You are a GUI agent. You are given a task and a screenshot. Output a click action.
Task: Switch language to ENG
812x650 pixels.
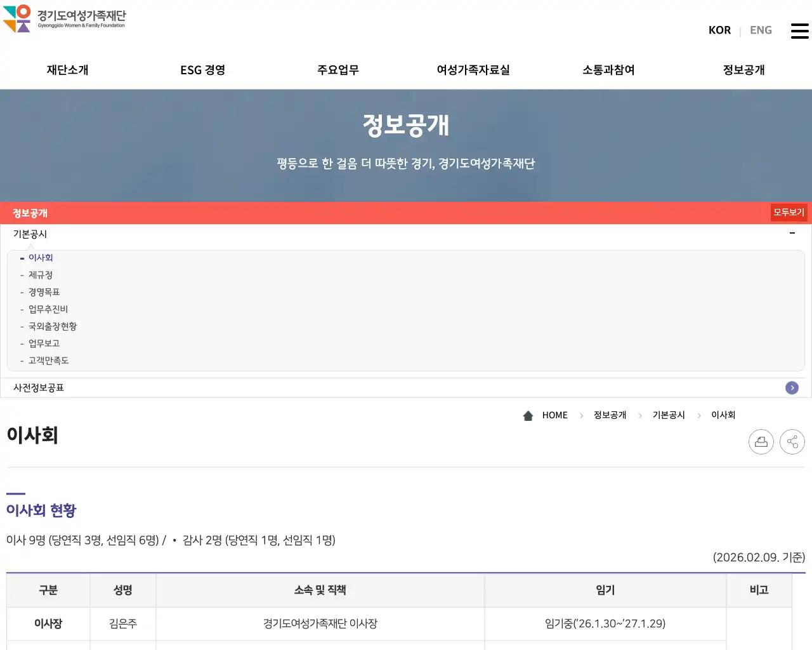[x=761, y=30]
